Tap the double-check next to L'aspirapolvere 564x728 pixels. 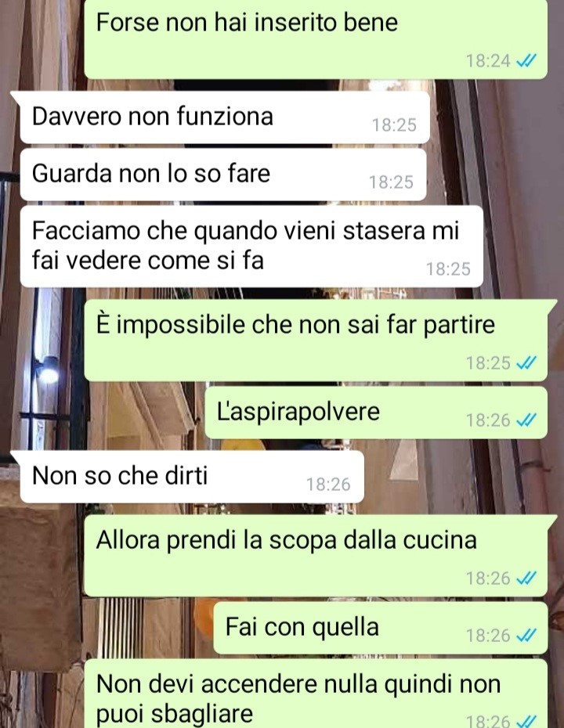pos(526,420)
